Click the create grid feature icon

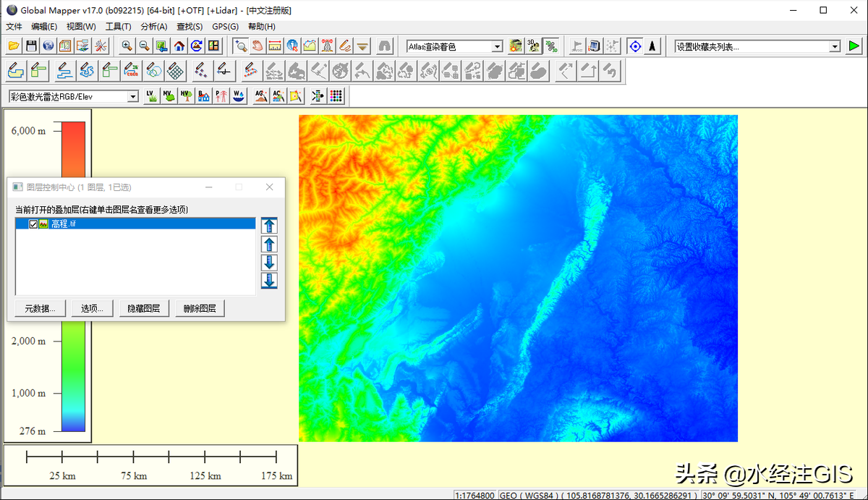coord(175,70)
